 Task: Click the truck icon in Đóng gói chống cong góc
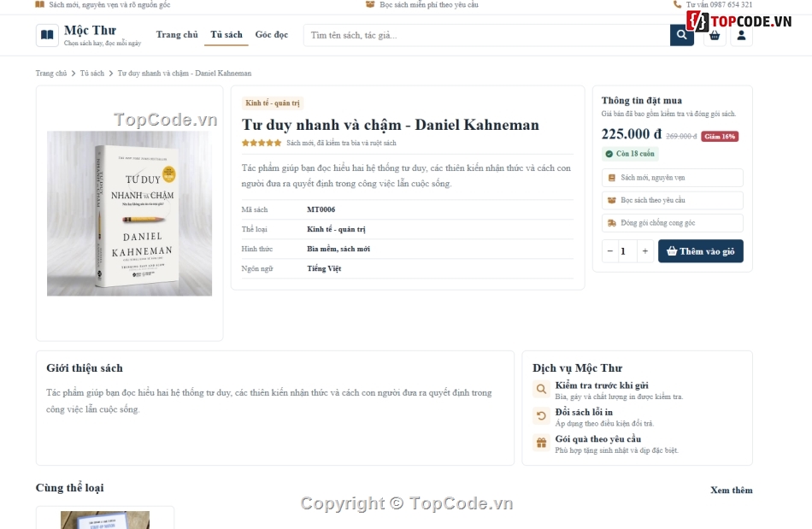[x=612, y=223]
